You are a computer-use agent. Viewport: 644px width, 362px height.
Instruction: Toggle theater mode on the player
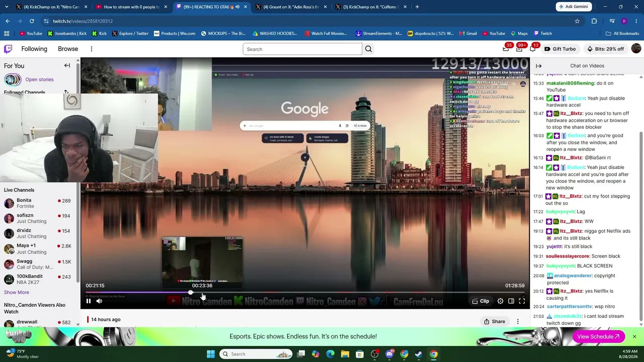(511, 301)
